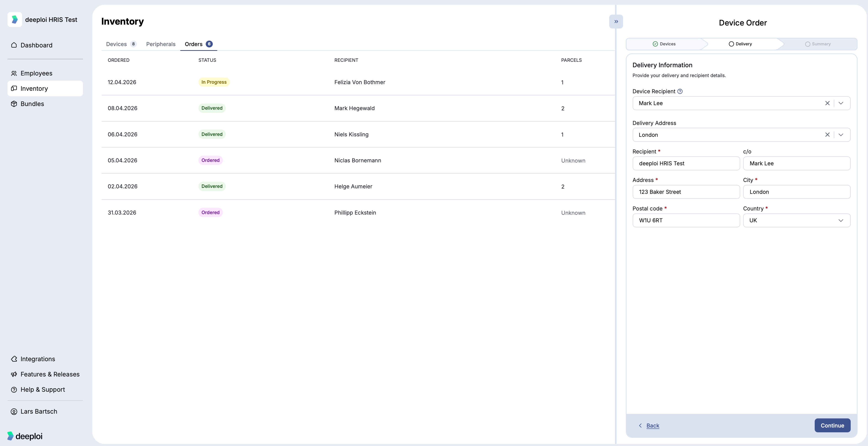Viewport: 868px width, 446px height.
Task: Click the Features & Releases megaphone icon
Action: tap(14, 374)
